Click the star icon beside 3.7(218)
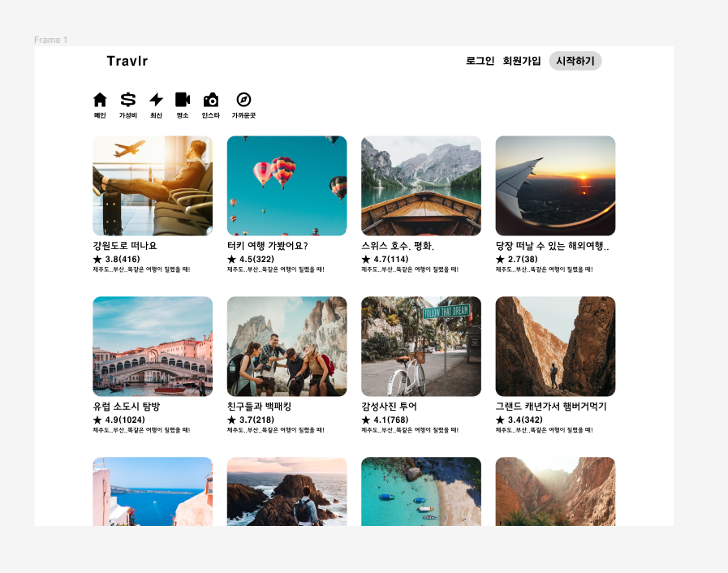The image size is (728, 573). (x=231, y=420)
